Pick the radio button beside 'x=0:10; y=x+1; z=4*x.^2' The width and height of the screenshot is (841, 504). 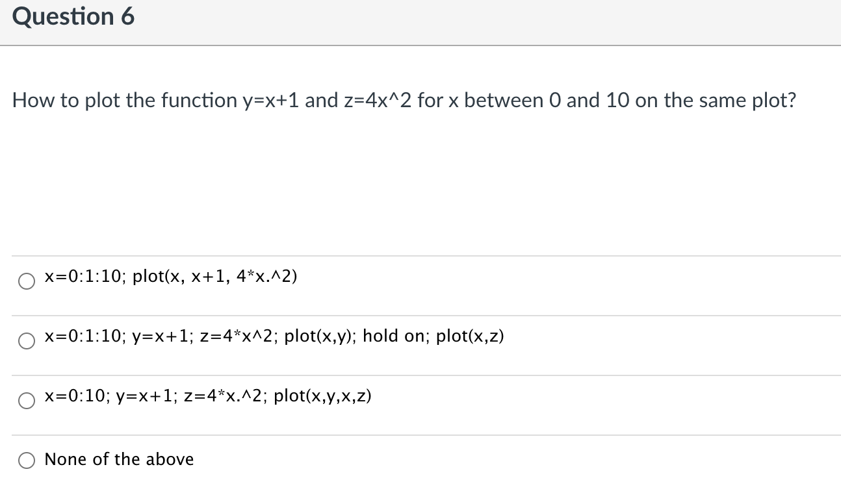26,401
